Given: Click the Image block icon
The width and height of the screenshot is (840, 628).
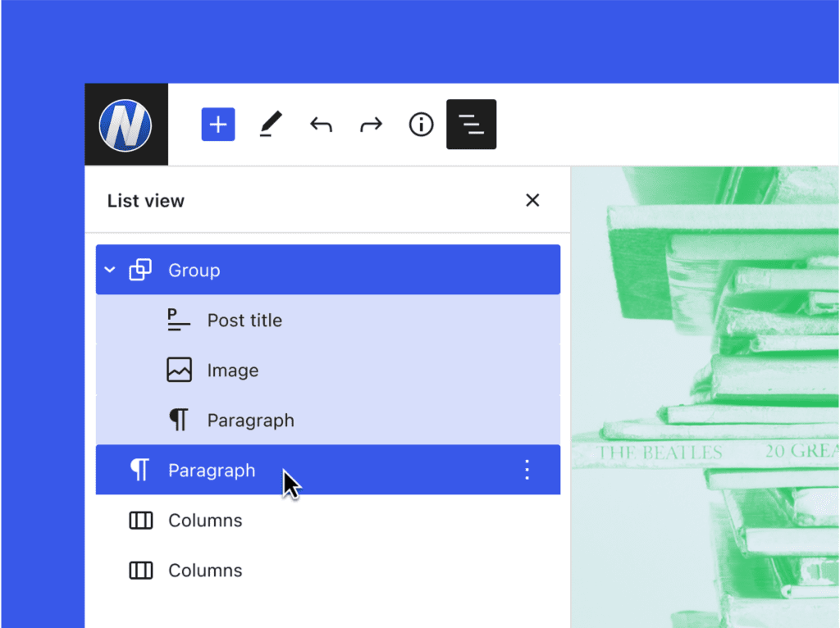Looking at the screenshot, I should coord(179,370).
